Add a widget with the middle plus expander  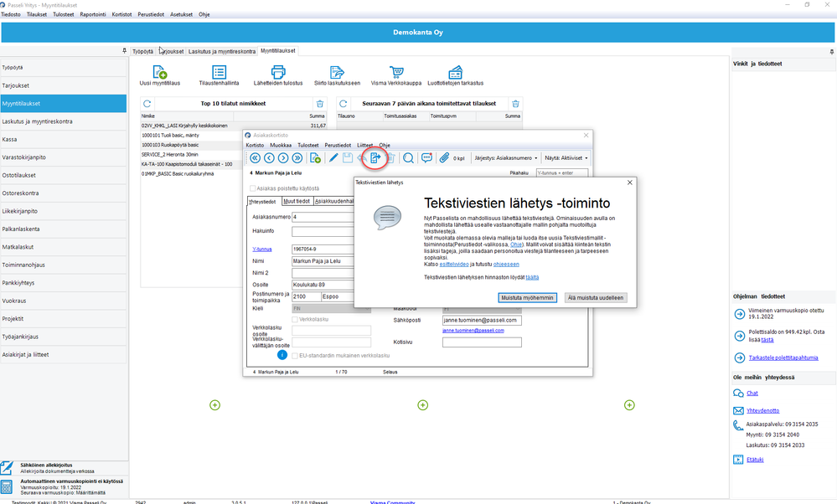click(x=423, y=405)
